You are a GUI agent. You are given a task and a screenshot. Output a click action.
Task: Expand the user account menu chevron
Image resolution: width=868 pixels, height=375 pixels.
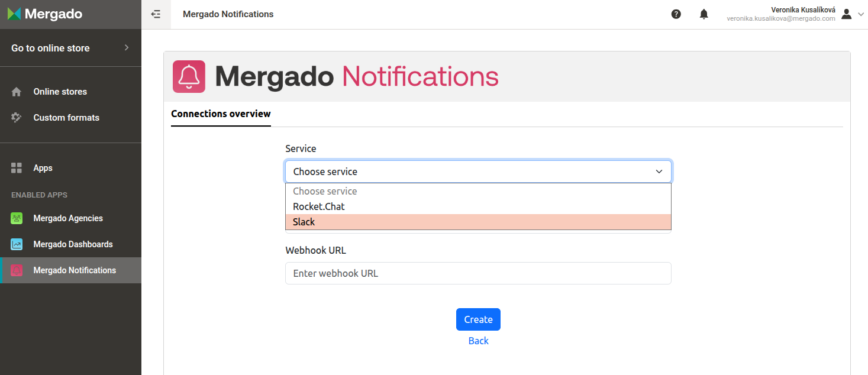[861, 14]
